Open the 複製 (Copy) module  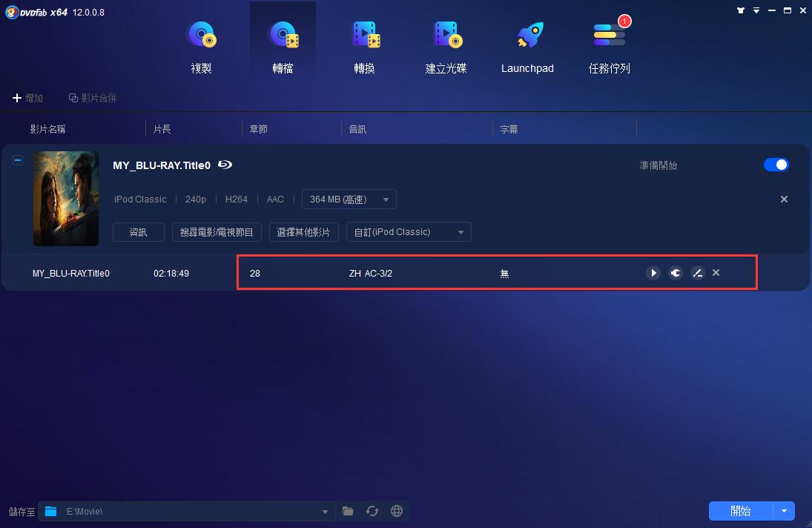202,47
